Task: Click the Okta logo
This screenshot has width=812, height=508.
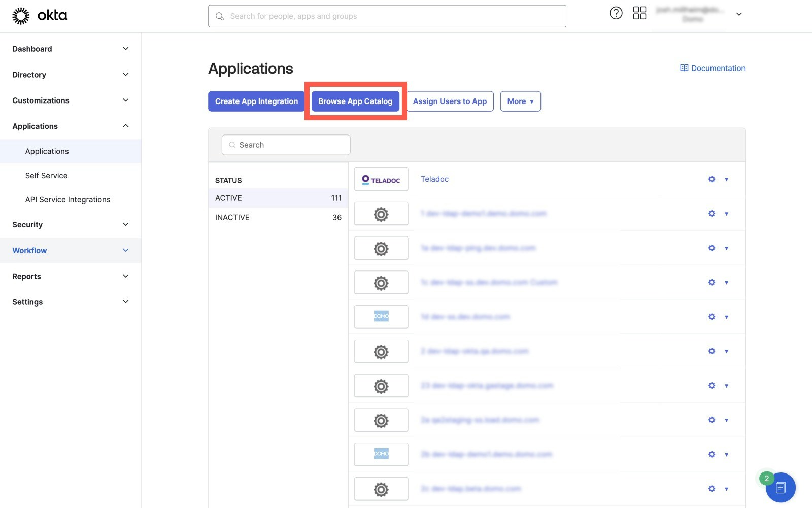Action: coord(39,15)
